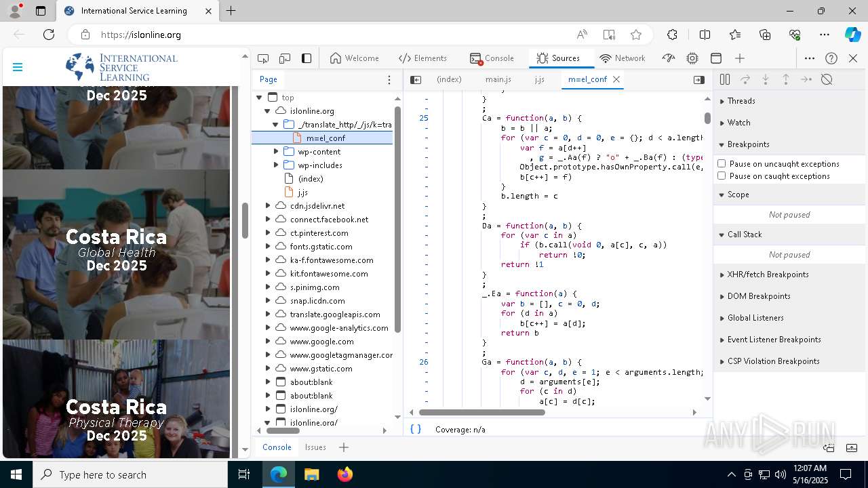This screenshot has width=868, height=488.
Task: Refresh the browser page
Action: point(49,35)
